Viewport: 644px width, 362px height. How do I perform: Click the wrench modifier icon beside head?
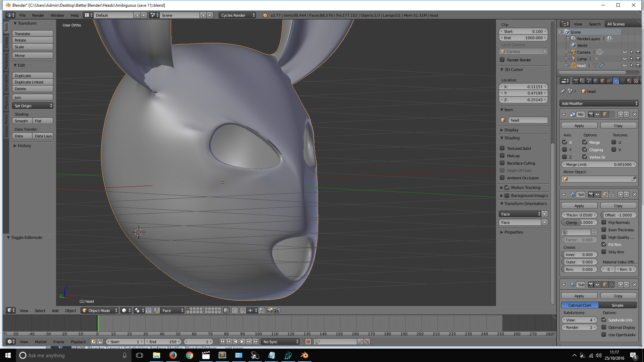click(x=602, y=65)
